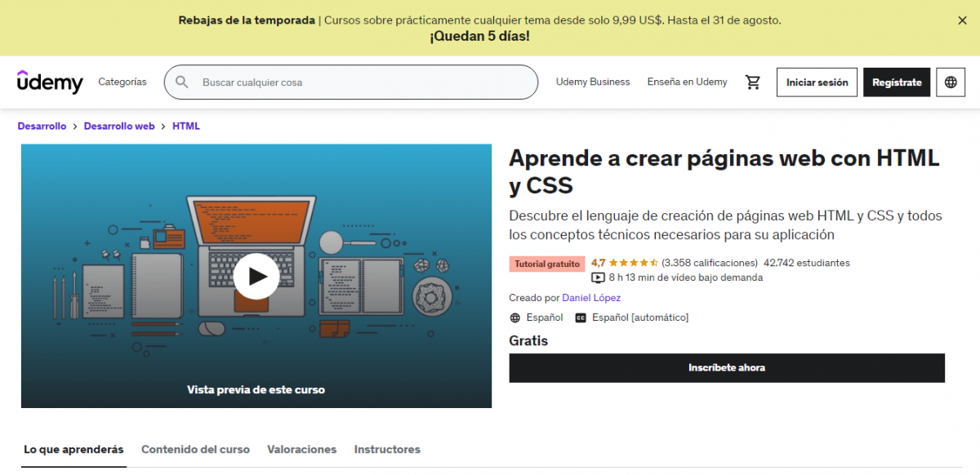
Task: Type in the Buscar cualquier cosa field
Action: click(x=359, y=82)
